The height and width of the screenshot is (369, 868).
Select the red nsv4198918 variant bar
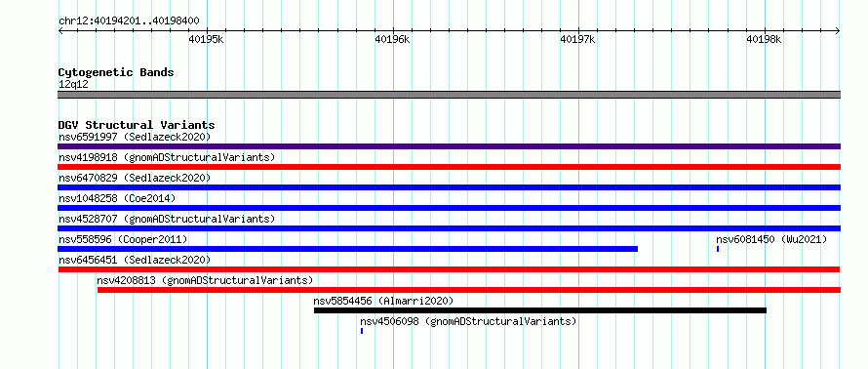click(449, 167)
